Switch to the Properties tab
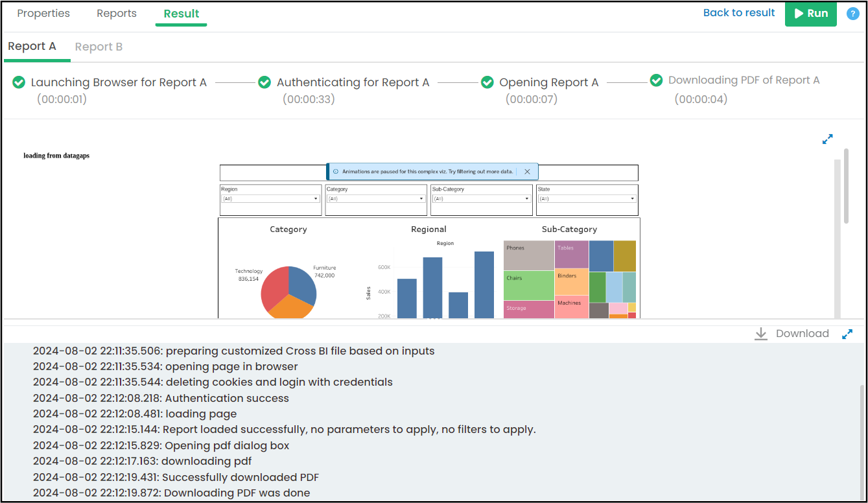Screen dimensions: 868x503 click(43, 14)
